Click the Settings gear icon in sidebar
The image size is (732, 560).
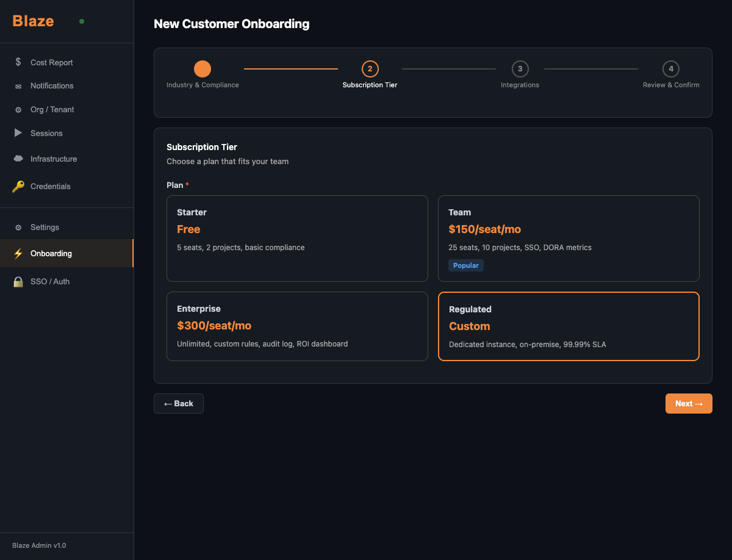click(x=18, y=227)
